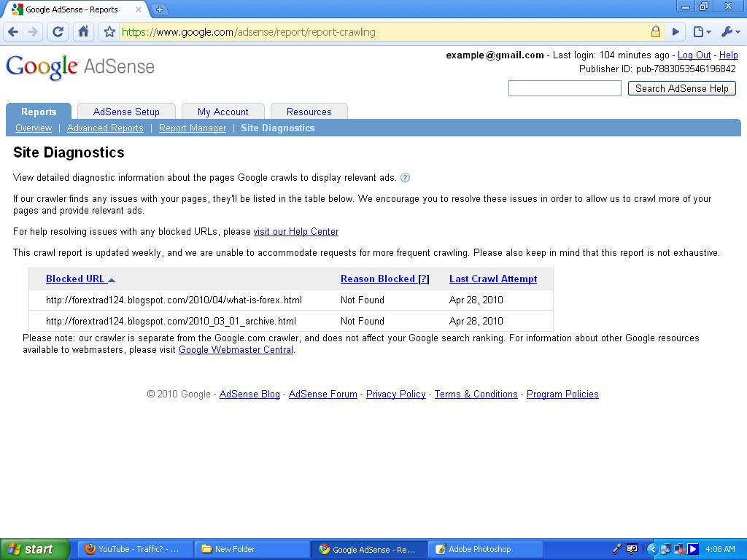747x560 pixels.
Task: Focus the AdSense help search field
Action: [565, 88]
